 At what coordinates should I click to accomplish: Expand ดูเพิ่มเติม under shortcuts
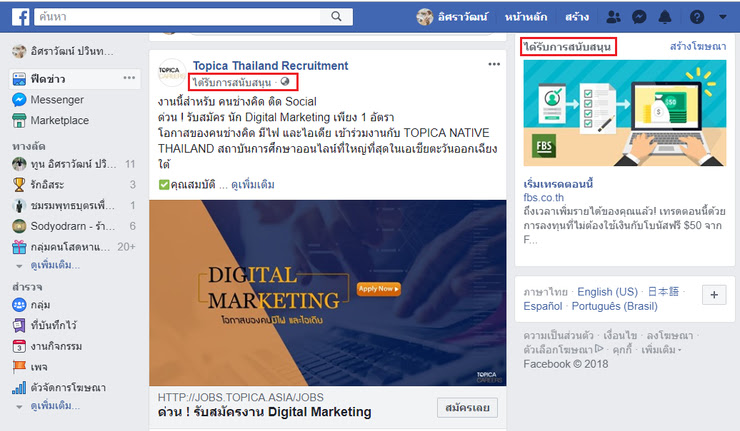pos(55,265)
